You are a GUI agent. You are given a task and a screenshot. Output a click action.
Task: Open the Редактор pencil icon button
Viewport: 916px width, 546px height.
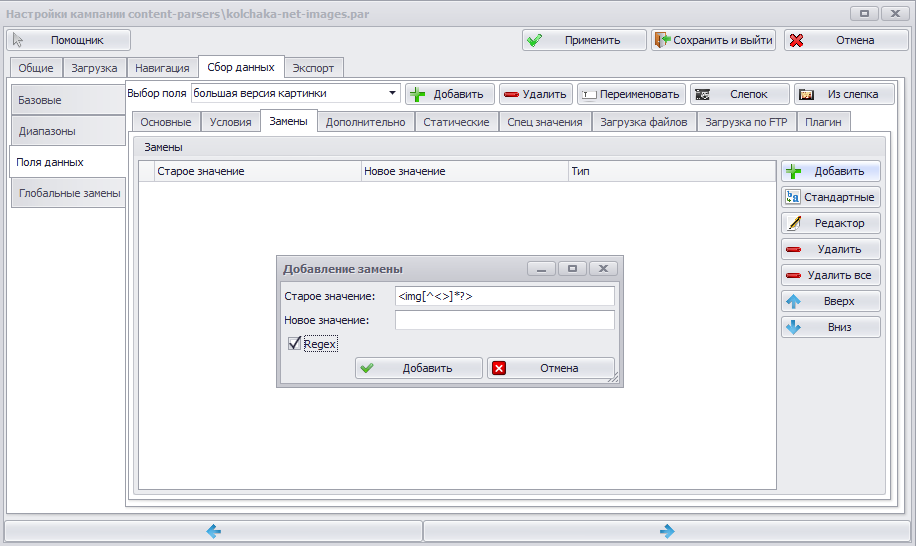(x=831, y=223)
